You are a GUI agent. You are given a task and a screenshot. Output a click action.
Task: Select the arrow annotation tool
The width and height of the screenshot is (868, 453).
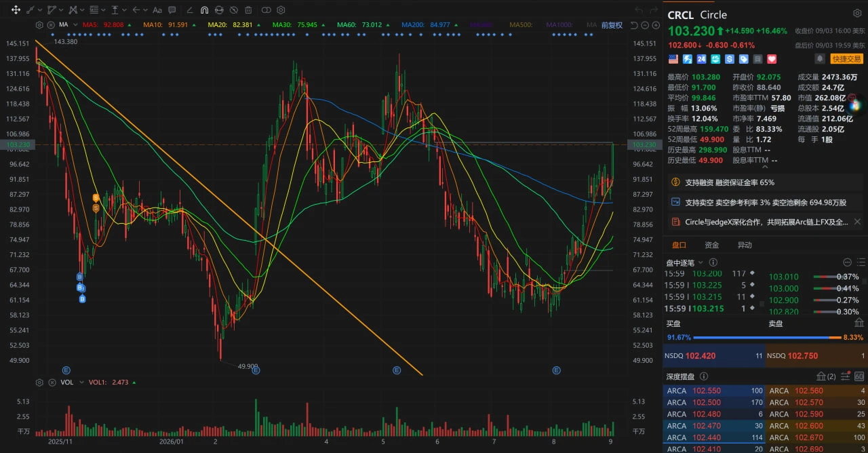[136, 10]
